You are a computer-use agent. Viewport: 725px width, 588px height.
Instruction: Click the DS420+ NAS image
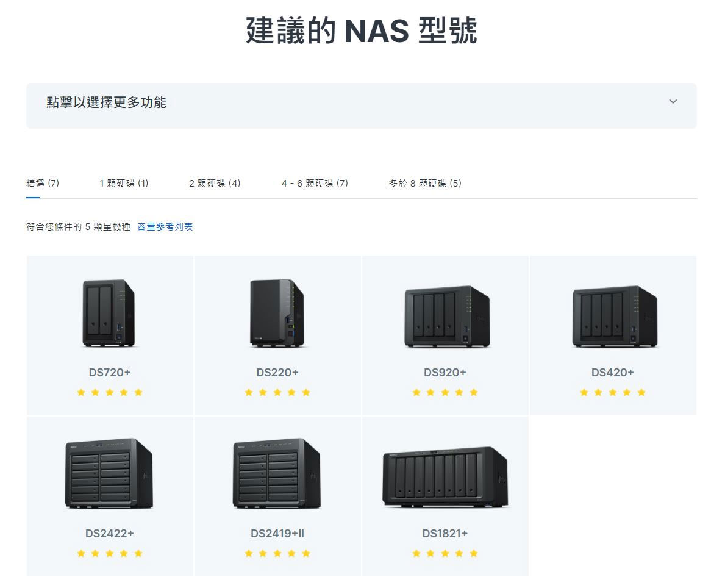613,314
